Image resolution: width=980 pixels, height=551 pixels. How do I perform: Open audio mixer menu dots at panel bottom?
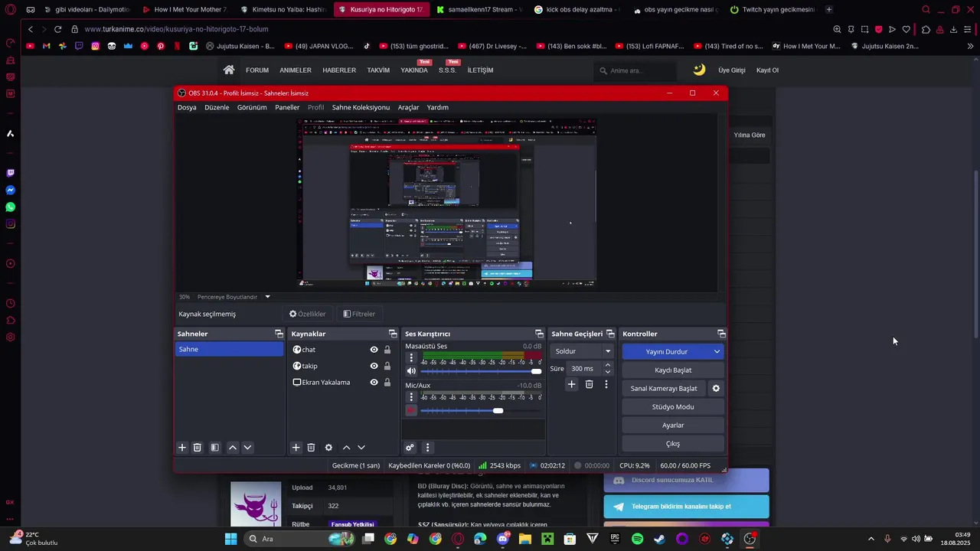tap(428, 448)
